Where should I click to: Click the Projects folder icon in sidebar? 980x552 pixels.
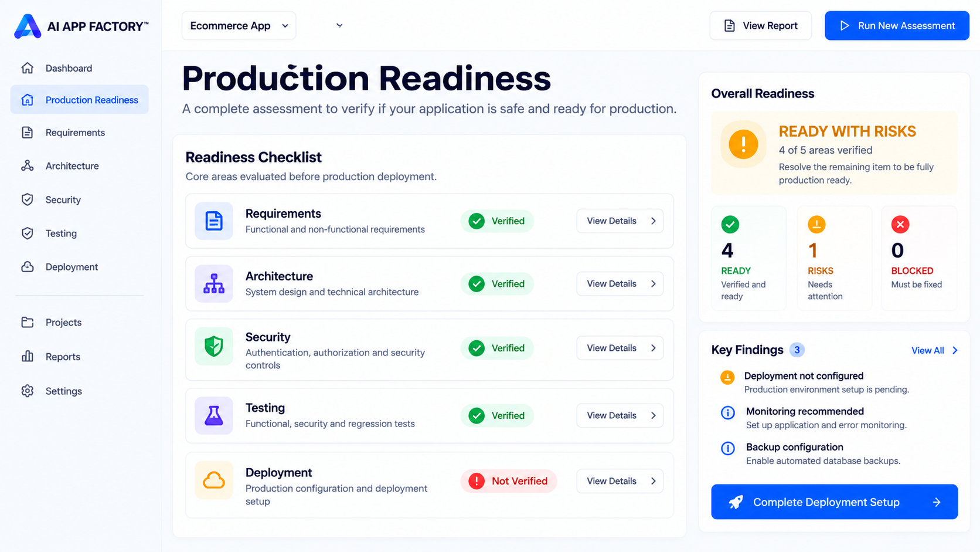28,323
